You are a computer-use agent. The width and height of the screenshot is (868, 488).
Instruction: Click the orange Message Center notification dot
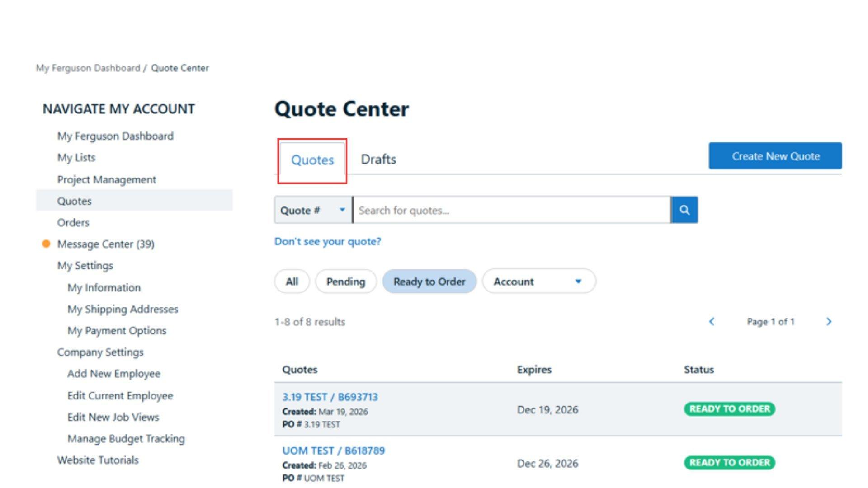pyautogui.click(x=46, y=244)
